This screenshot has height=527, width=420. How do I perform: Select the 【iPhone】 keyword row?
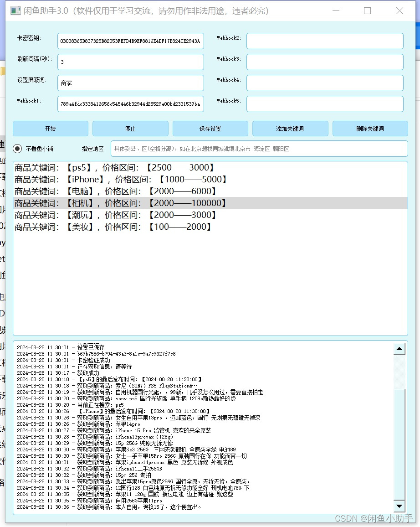tap(210, 179)
